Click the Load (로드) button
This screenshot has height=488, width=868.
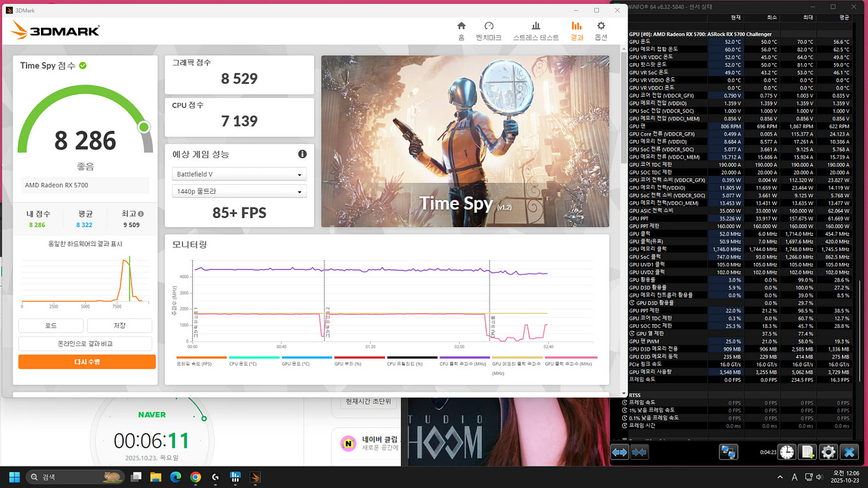coord(51,325)
